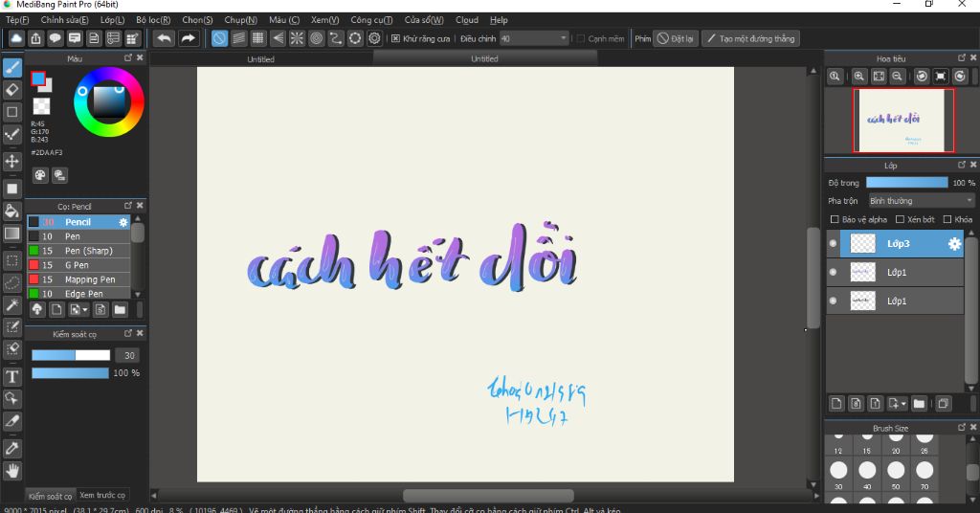Click the Navigator canvas thumbnail
The image size is (980, 513).
(903, 120)
